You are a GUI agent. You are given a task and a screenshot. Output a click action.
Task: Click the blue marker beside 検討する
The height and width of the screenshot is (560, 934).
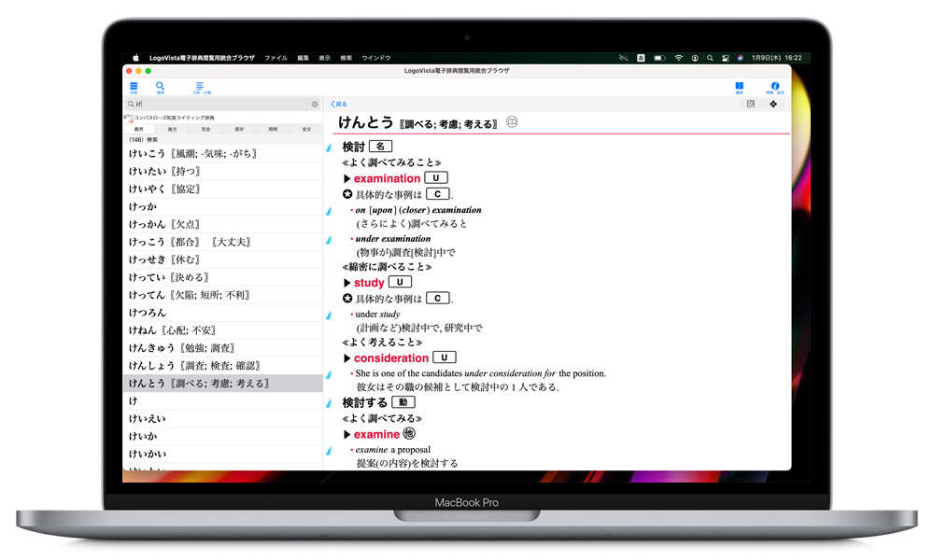click(329, 403)
